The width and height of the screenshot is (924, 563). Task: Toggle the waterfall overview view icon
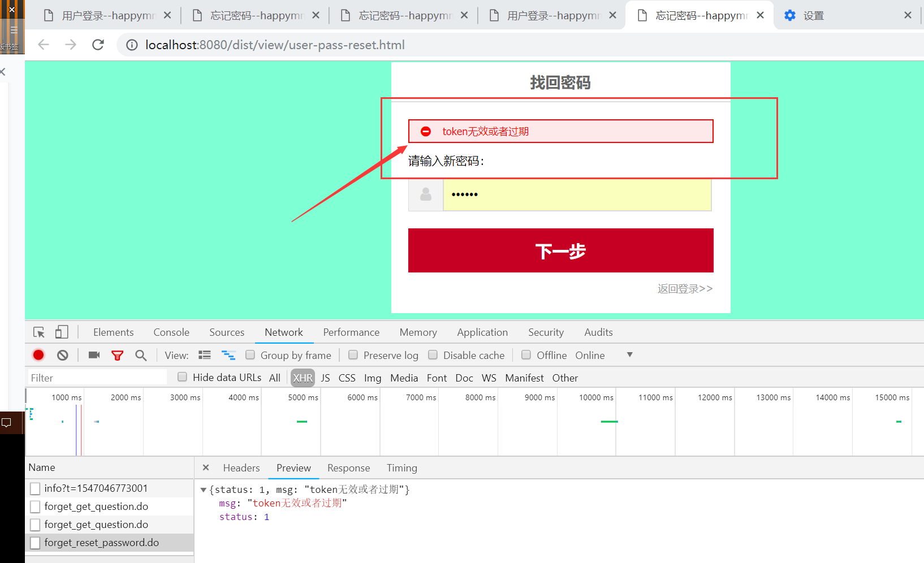228,355
